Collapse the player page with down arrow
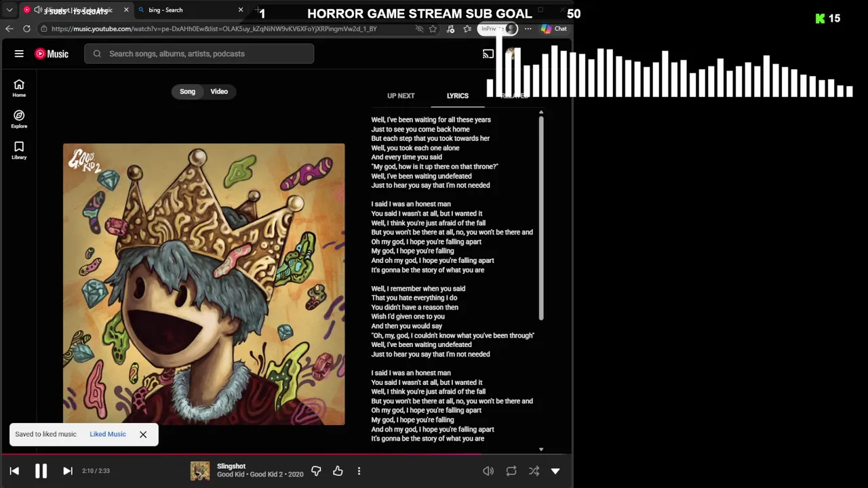The height and width of the screenshot is (488, 868). click(x=555, y=470)
